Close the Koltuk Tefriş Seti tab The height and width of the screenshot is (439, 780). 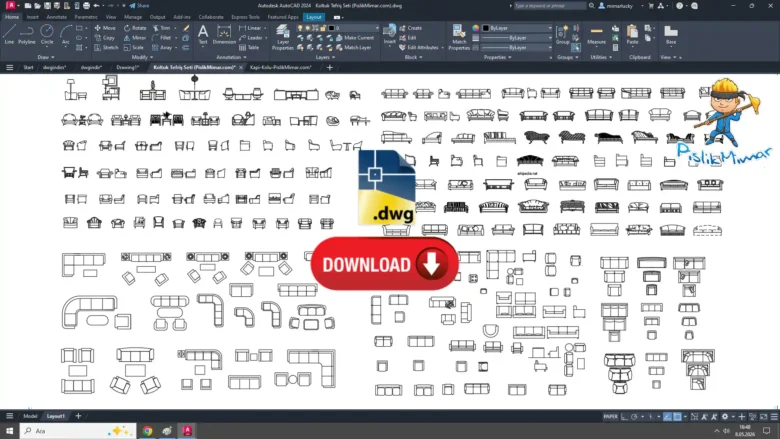pyautogui.click(x=241, y=67)
